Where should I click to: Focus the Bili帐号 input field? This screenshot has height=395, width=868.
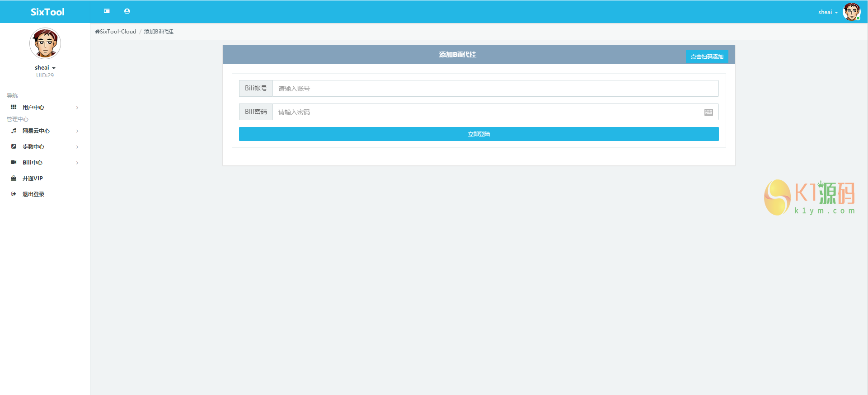pos(495,89)
